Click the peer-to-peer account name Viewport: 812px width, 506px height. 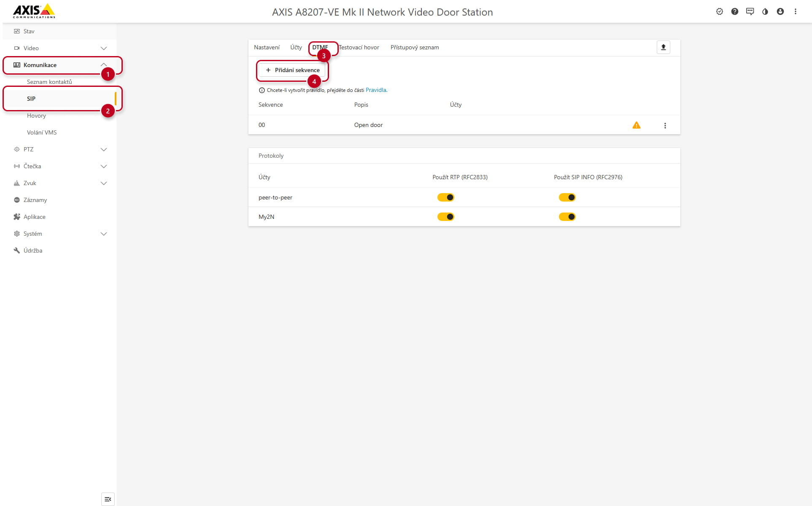275,197
